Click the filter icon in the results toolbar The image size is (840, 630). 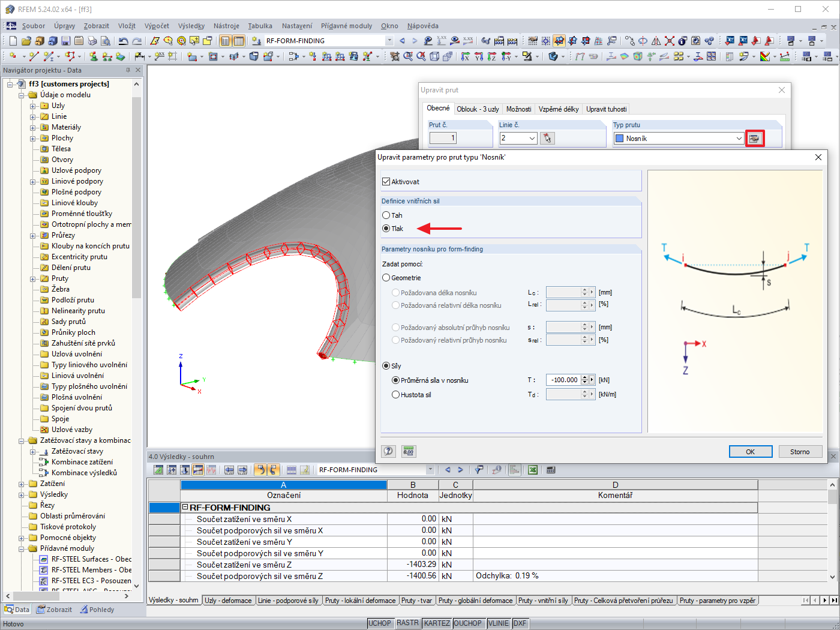(479, 470)
